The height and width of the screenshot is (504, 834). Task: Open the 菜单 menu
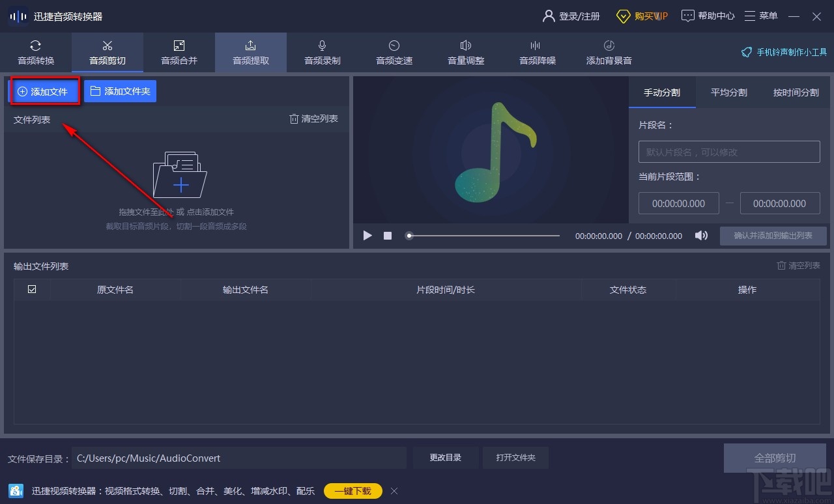[760, 16]
